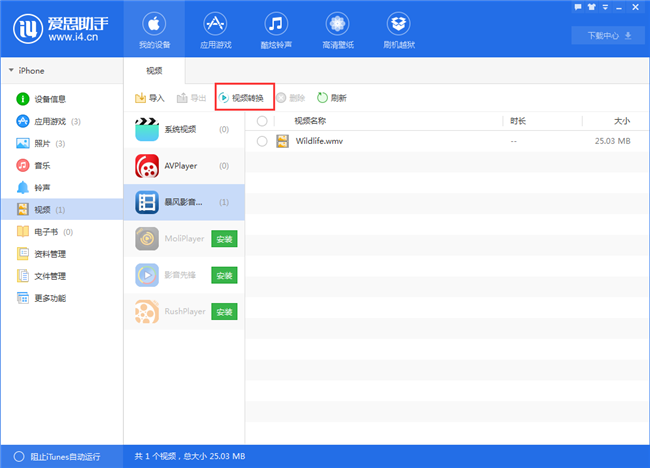Select the AVPlayer app icon
Screen dimensions: 650x468
pyautogui.click(x=148, y=165)
